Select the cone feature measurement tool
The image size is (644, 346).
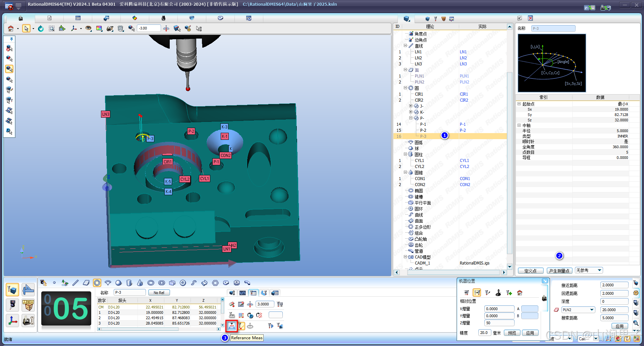point(140,283)
